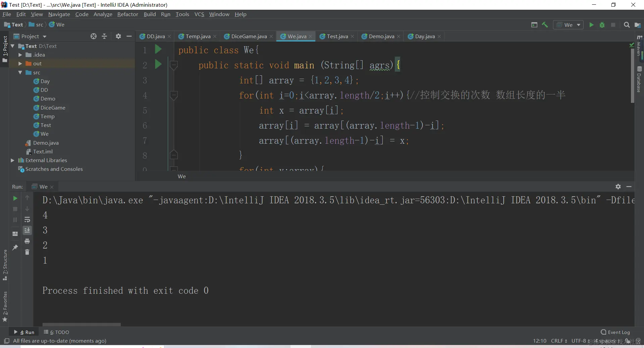The image size is (644, 348).
Task: Collapse all in Project panel
Action: click(x=104, y=36)
